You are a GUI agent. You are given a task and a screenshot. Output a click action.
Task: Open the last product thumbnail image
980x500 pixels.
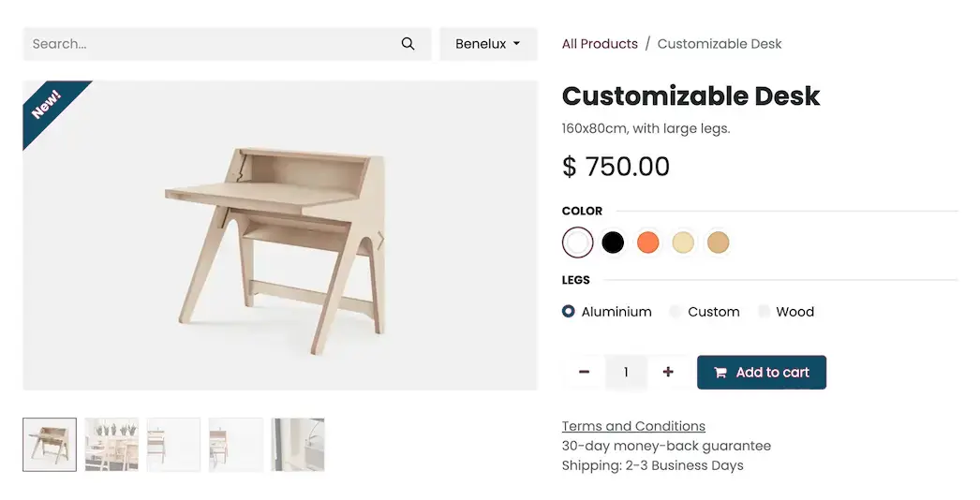[x=298, y=445]
